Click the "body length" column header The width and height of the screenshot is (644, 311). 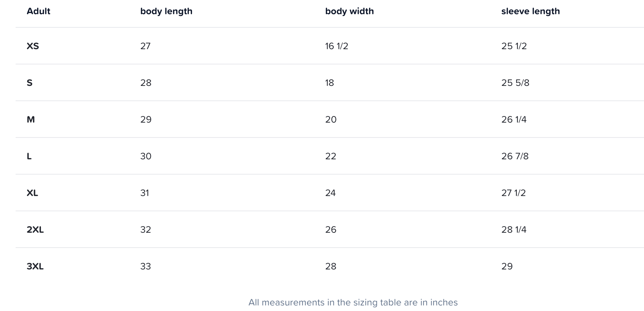[166, 11]
